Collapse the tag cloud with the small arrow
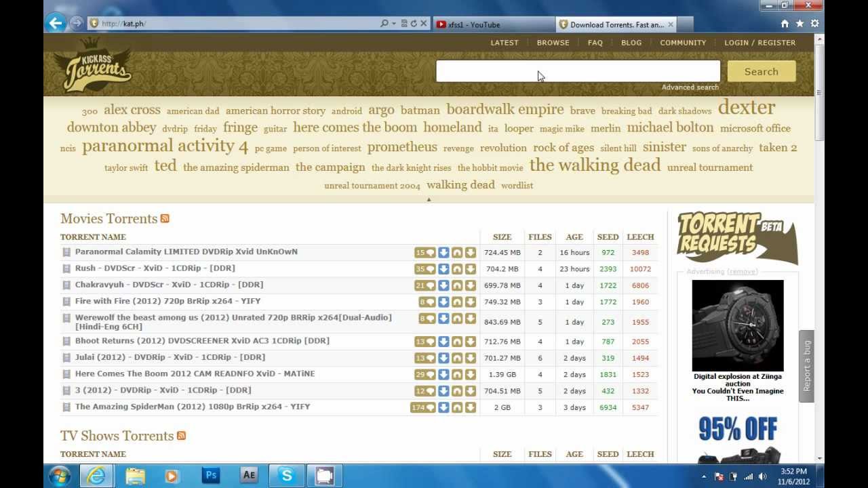The width and height of the screenshot is (868, 488). coord(429,199)
